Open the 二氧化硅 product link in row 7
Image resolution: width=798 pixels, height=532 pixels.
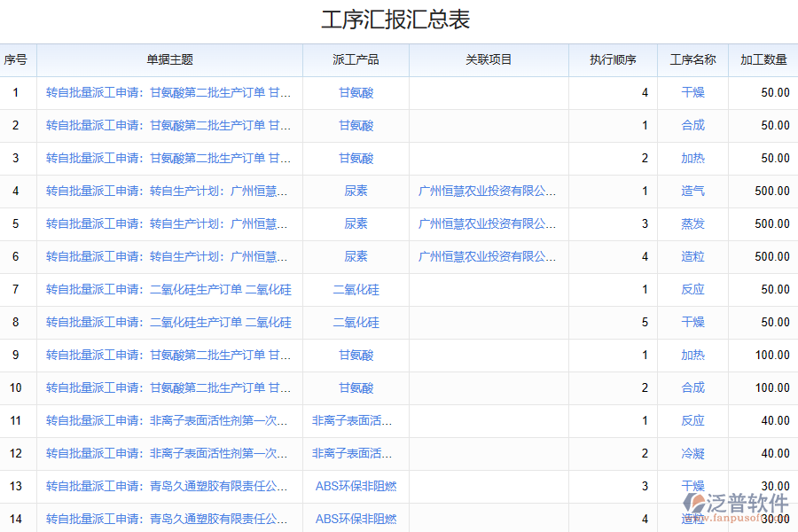356,290
